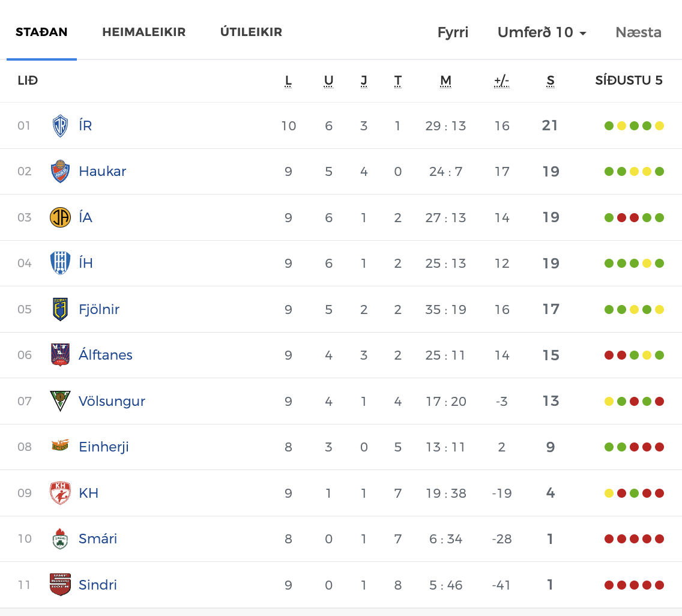
Task: Go to previous round with Fyrri
Action: (453, 32)
